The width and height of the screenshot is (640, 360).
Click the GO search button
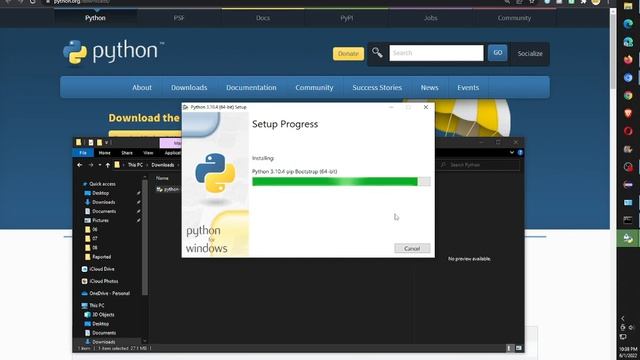(x=498, y=53)
